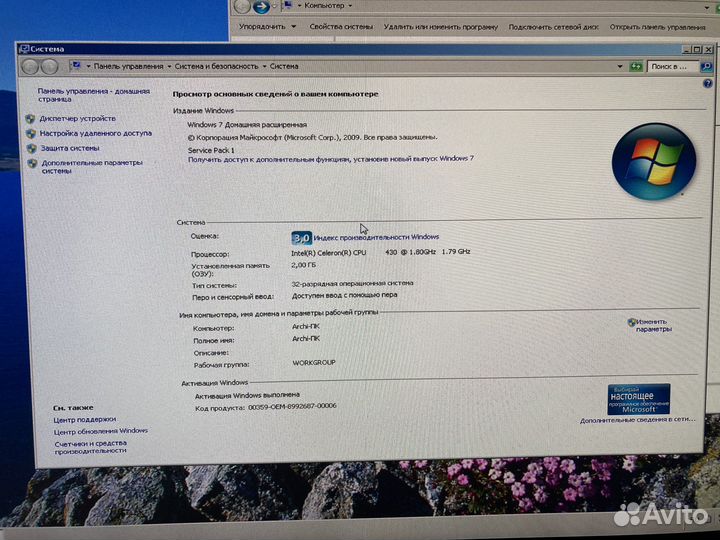Click the shield icon beside Диспетчер устройств
This screenshot has height=540, width=720.
click(x=31, y=118)
